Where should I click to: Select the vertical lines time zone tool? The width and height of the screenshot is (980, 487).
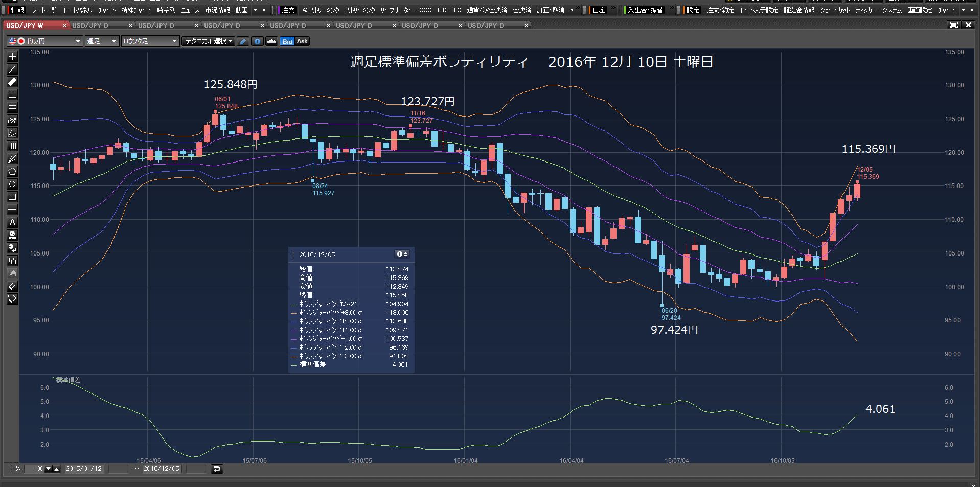12,146
